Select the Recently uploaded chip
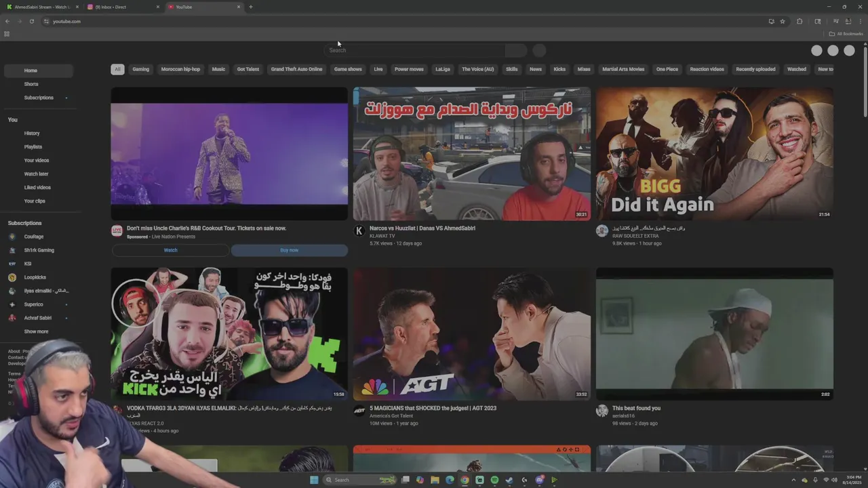The height and width of the screenshot is (488, 868). 755,69
